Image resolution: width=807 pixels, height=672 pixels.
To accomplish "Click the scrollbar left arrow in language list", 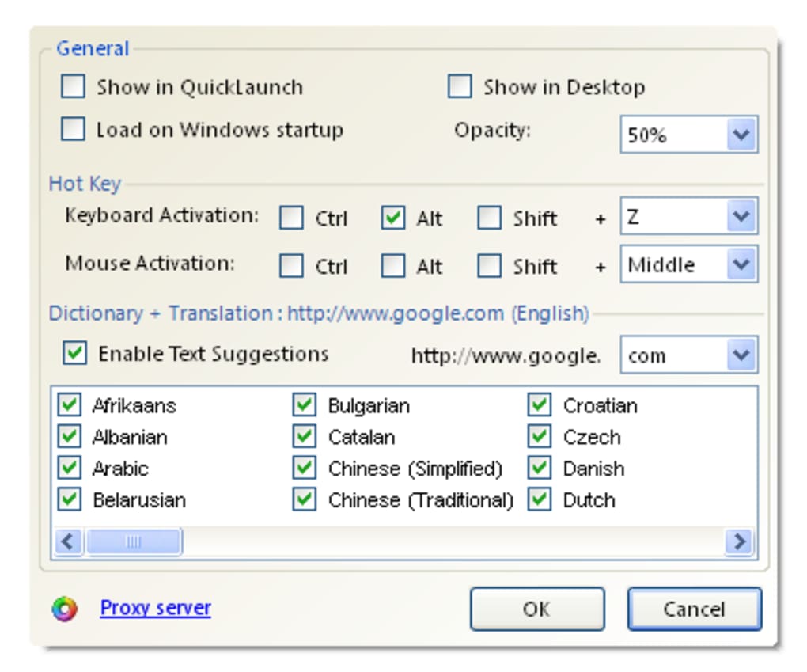I will point(69,542).
